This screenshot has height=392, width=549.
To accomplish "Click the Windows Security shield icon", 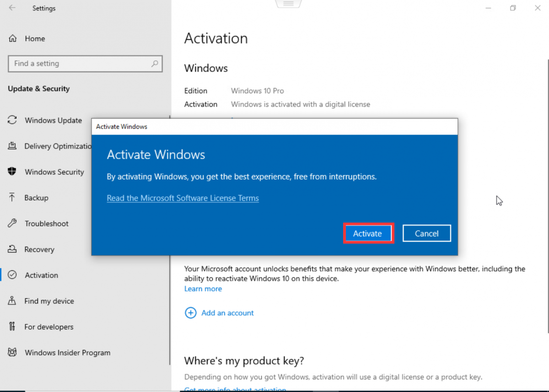I will coord(12,172).
